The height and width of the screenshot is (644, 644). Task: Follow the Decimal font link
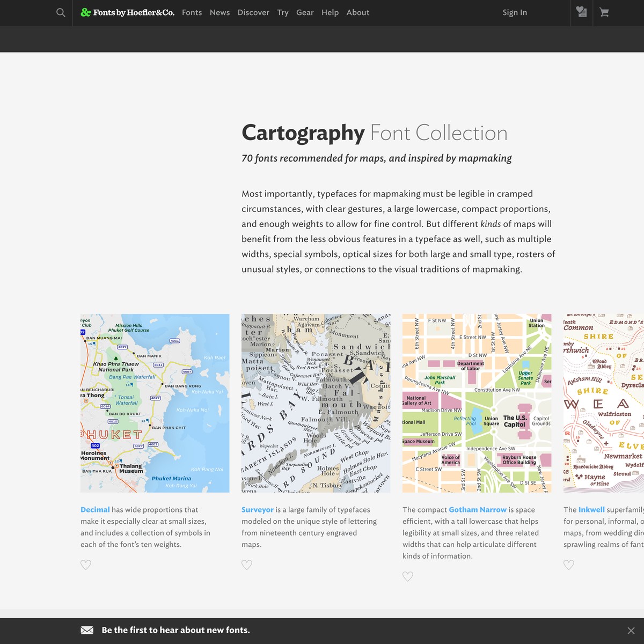click(x=95, y=510)
